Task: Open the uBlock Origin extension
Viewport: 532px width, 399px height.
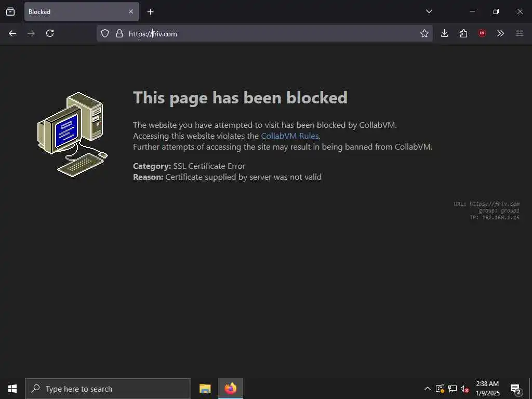Action: pos(482,33)
